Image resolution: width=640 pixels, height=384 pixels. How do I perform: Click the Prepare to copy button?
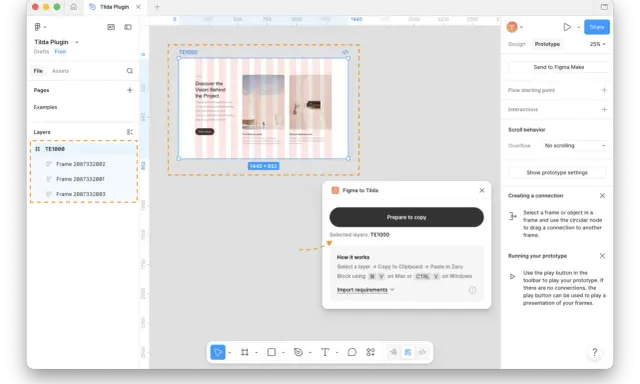point(407,218)
